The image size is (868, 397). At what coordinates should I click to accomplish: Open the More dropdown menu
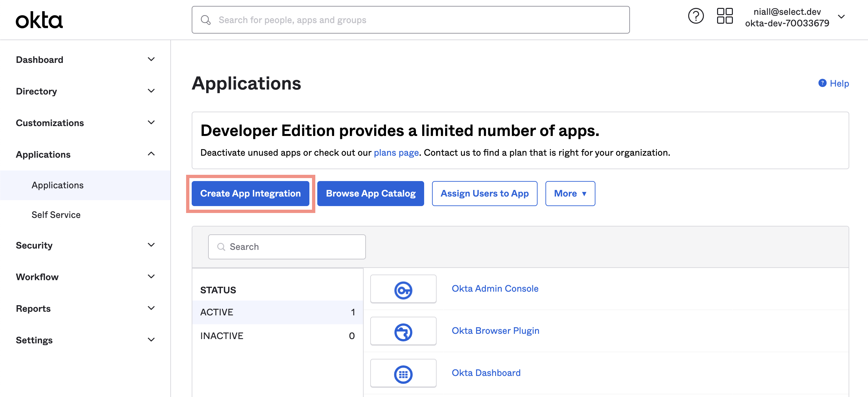(571, 194)
